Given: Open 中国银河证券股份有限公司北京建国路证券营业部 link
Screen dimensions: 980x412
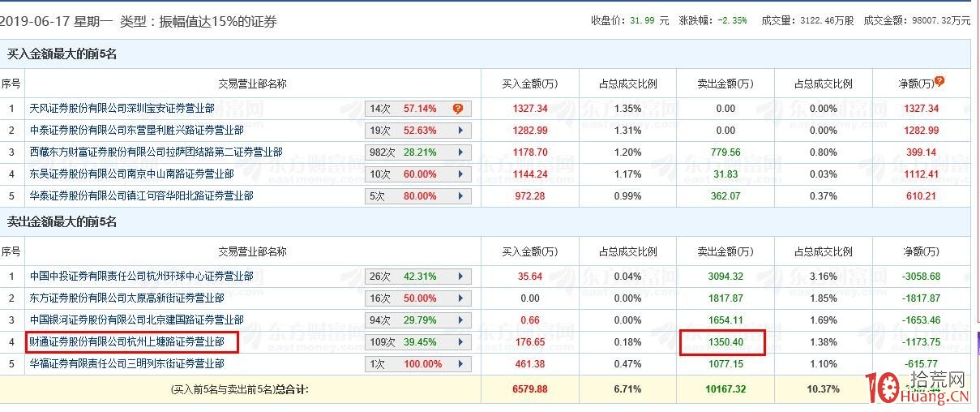Looking at the screenshot, I should pyautogui.click(x=136, y=320).
